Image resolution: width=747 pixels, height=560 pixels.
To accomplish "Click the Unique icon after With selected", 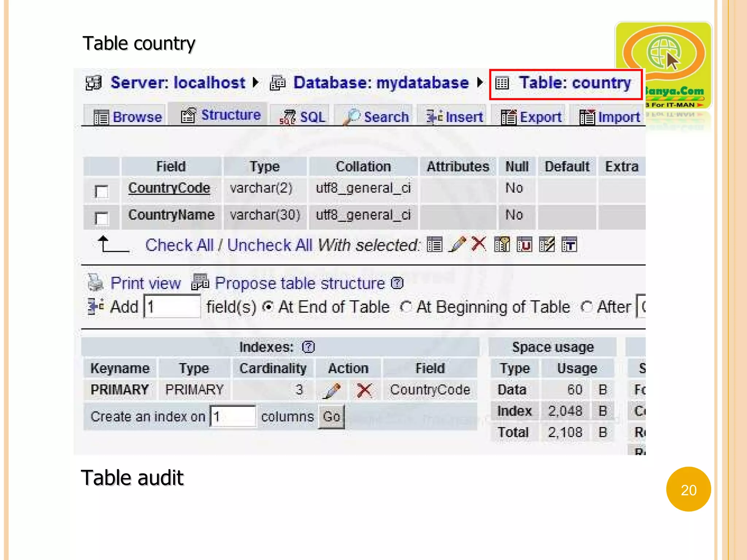I will [525, 245].
